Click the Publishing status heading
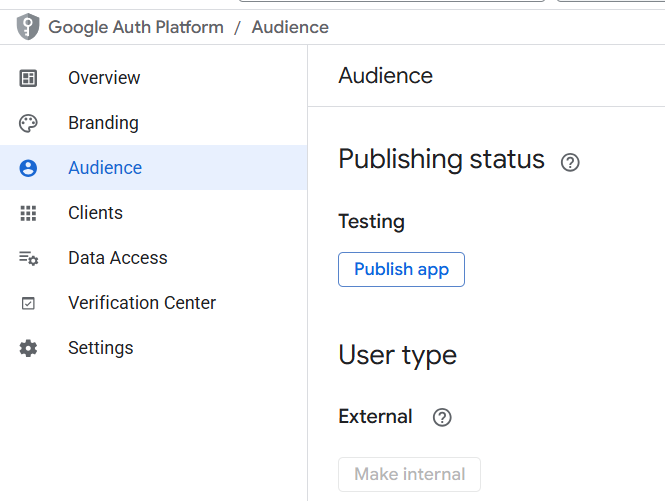 point(441,159)
